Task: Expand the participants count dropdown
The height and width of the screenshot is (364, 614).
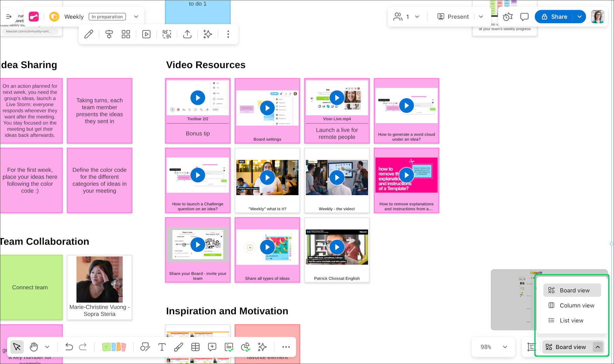Action: point(417,17)
